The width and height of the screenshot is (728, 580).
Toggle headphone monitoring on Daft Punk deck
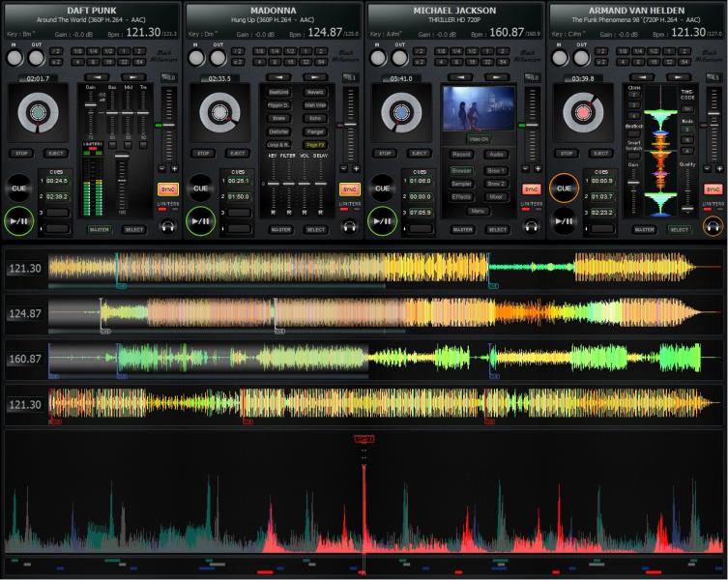[168, 226]
